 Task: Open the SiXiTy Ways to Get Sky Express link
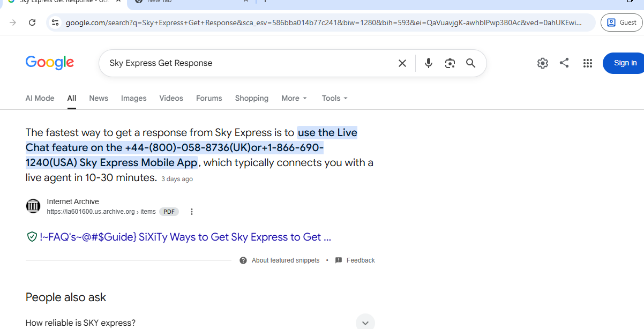[185, 237]
